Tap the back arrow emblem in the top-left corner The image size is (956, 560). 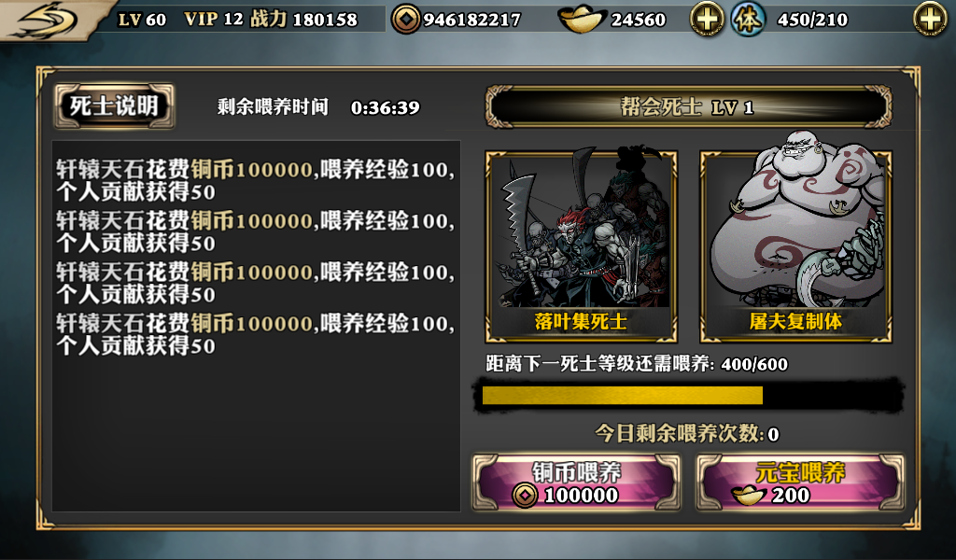coord(48,20)
